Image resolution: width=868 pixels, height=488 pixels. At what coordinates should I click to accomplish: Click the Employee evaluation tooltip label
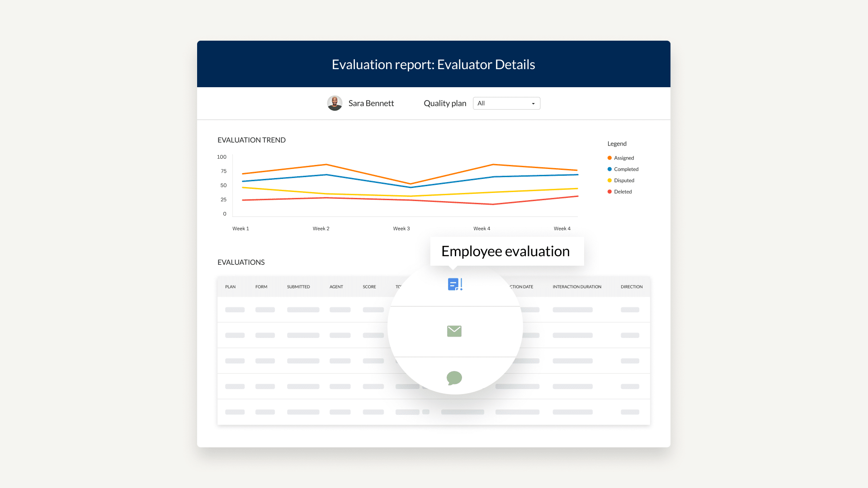click(x=505, y=250)
